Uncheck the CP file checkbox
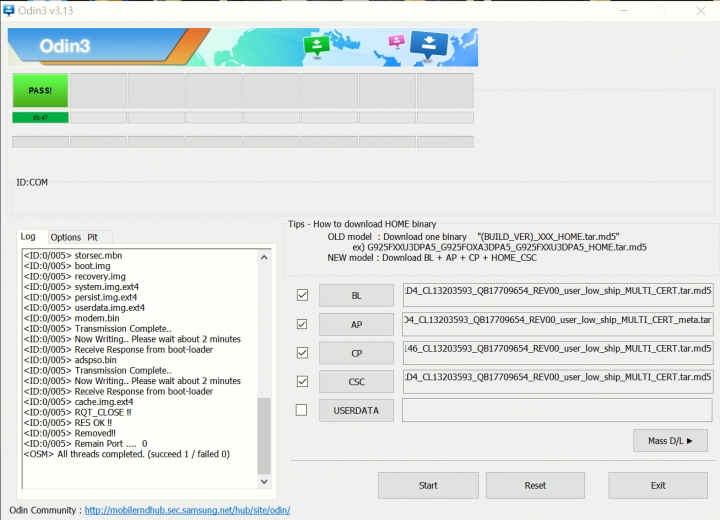720x520 pixels. pyautogui.click(x=302, y=353)
